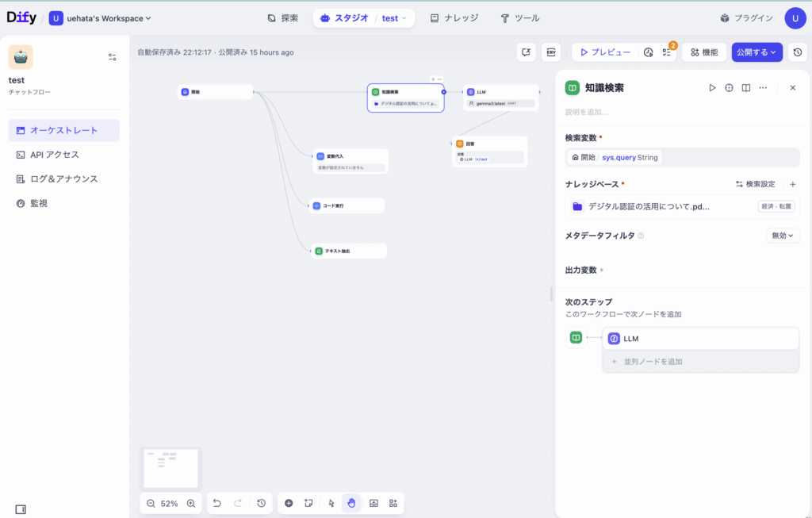The height and width of the screenshot is (518, 812).
Task: Select the 知識検索 node on the canvas
Action: [x=405, y=98]
